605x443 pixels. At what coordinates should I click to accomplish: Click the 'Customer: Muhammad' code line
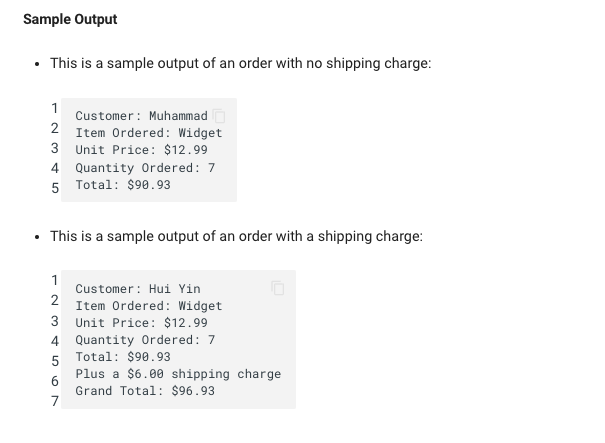[142, 116]
